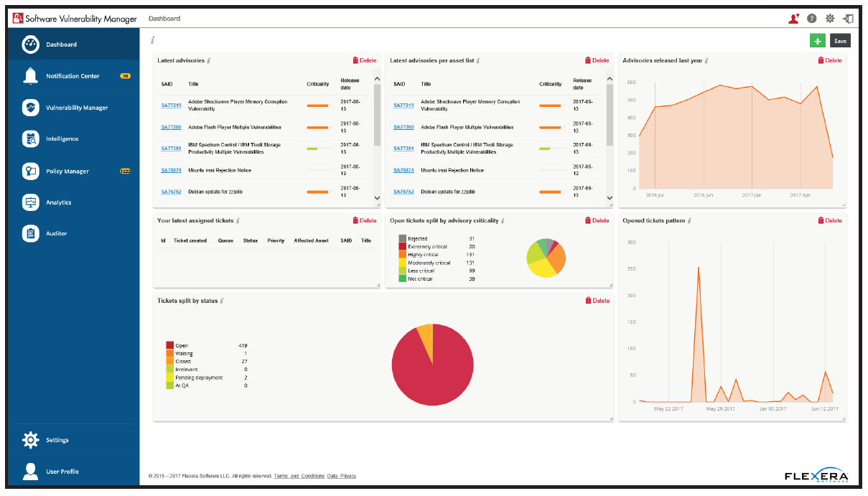Open the Dashboard menu item label
The width and height of the screenshot is (868, 496).
[x=62, y=45]
